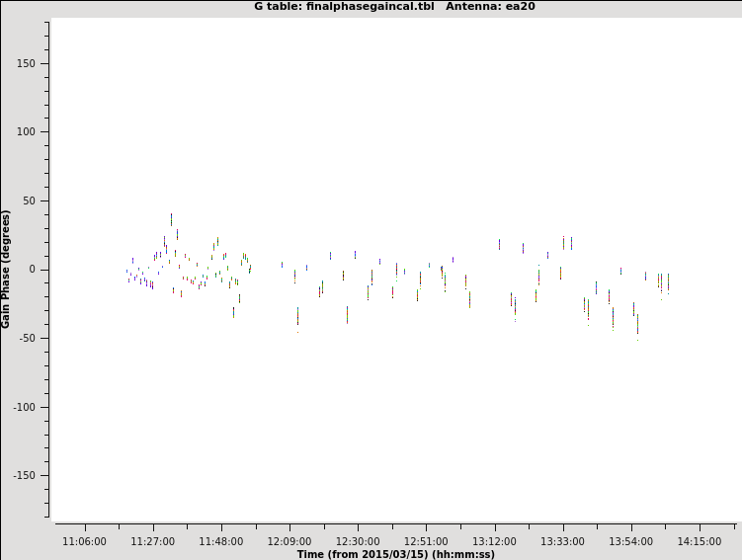Viewport: 742px width, 560px height.
Task: Click the 13:54:00 time tick label
Action: pos(630,541)
